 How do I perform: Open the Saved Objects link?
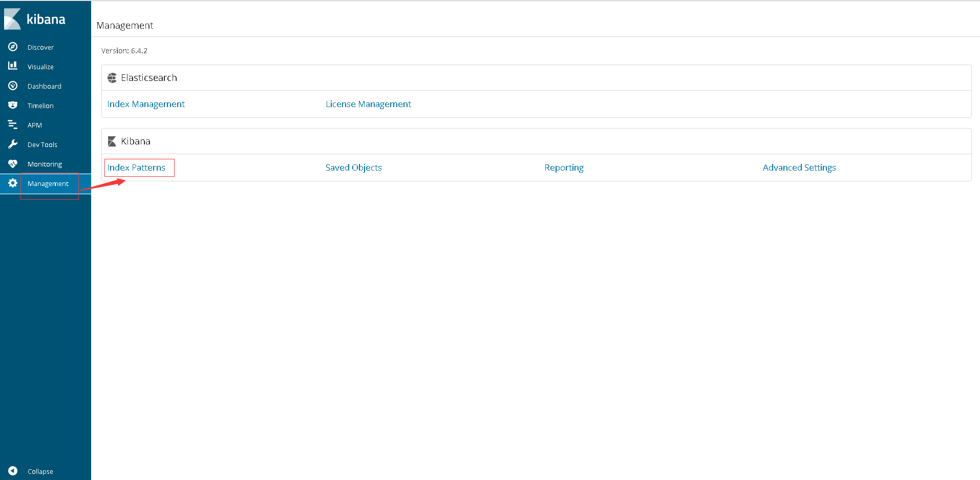point(354,168)
